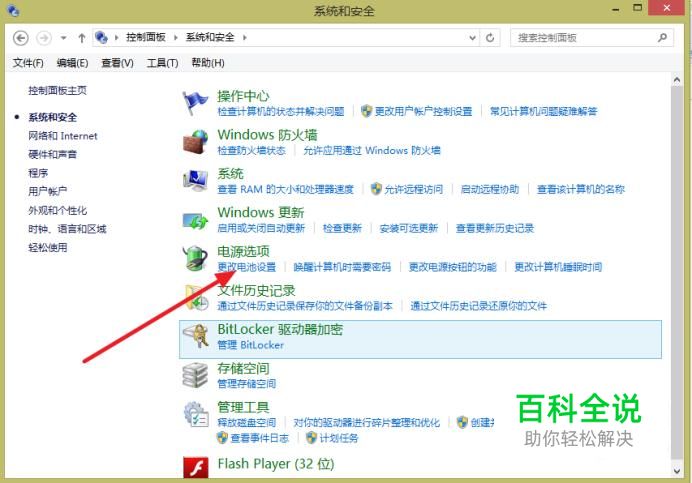Image resolution: width=692 pixels, height=483 pixels.
Task: Click 通过文件历史记录还原你的文件 link
Action: click(x=479, y=306)
